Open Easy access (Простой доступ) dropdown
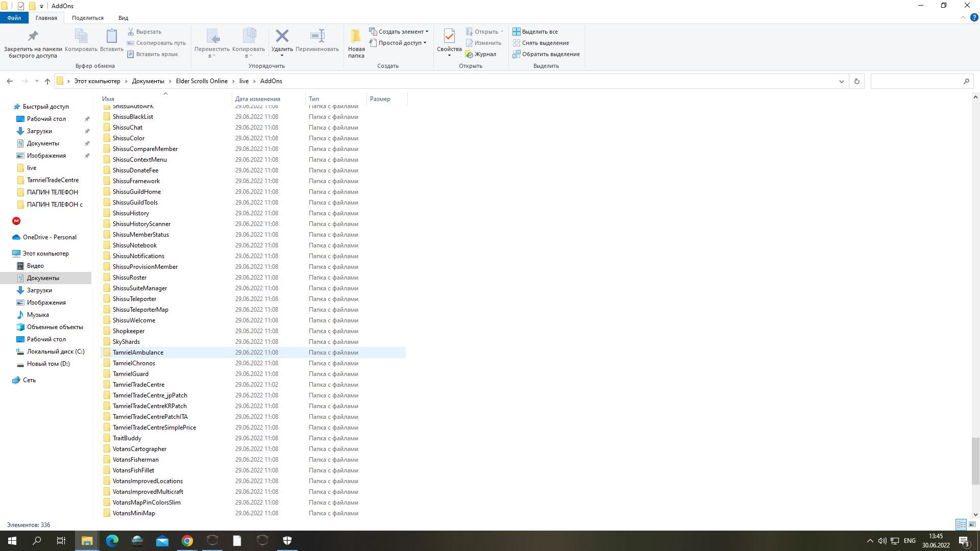This screenshot has height=551, width=980. tap(398, 43)
